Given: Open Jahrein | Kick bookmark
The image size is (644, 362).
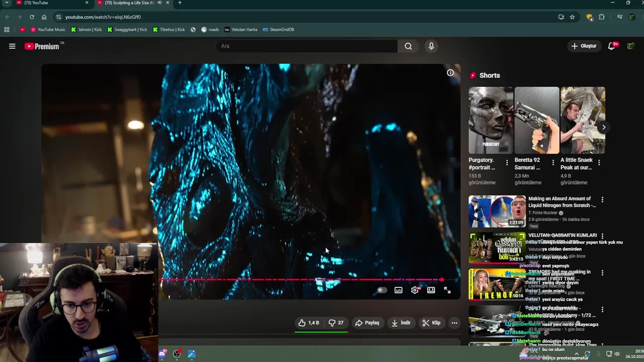Looking at the screenshot, I should point(87,30).
